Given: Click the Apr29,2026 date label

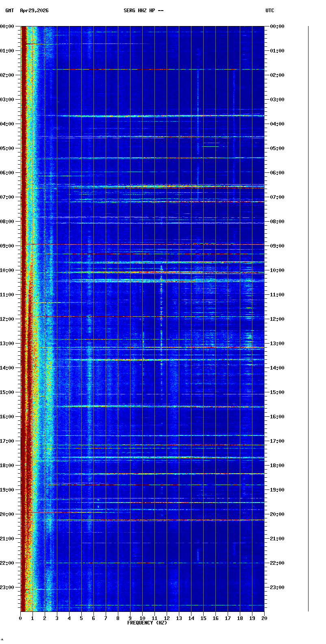Looking at the screenshot, I should [34, 11].
